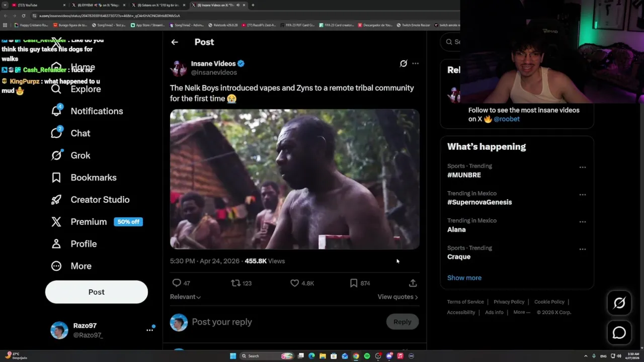644x362 pixels.
Task: Open Discord from the Windows taskbar
Action: [389, 356]
